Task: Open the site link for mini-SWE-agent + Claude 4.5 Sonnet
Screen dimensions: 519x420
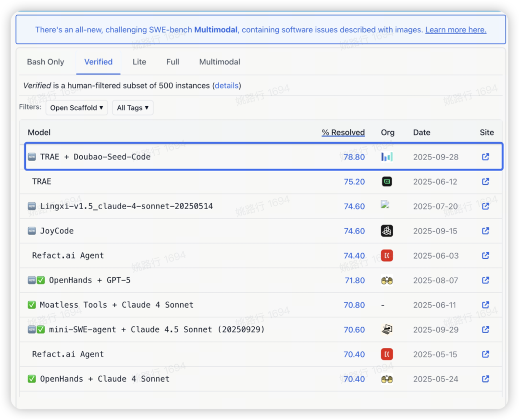Action: 485,329
